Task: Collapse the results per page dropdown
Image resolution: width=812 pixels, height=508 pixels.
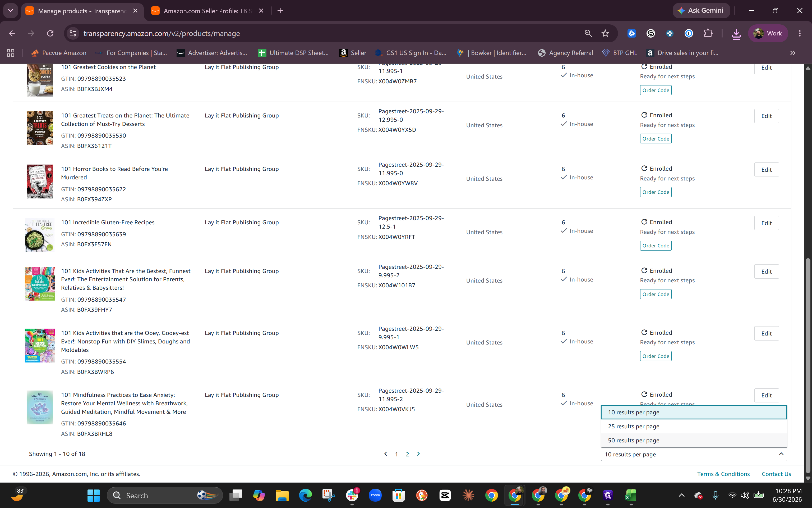Action: click(x=694, y=454)
